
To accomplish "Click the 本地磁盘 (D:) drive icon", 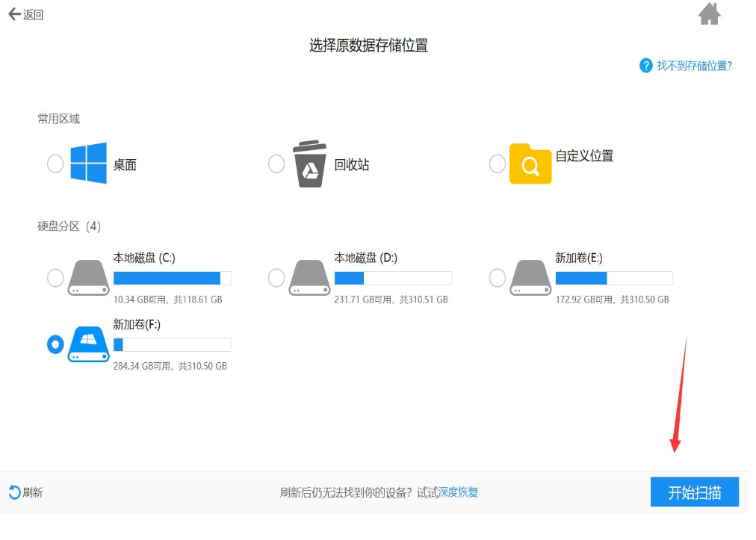I will [x=309, y=278].
